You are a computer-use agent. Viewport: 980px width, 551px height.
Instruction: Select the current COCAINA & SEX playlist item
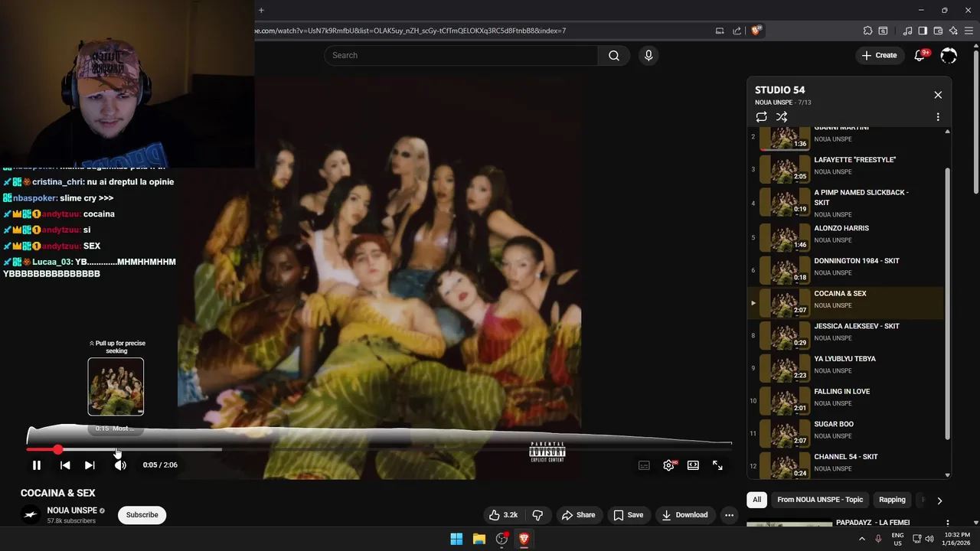point(846,303)
